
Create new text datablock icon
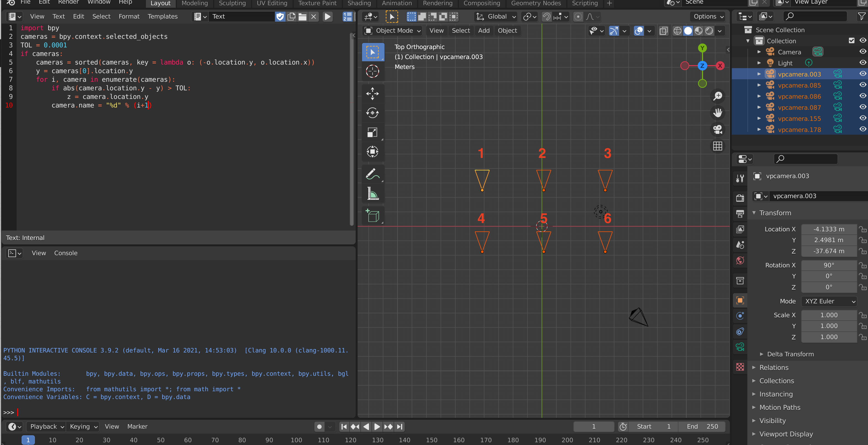[291, 17]
